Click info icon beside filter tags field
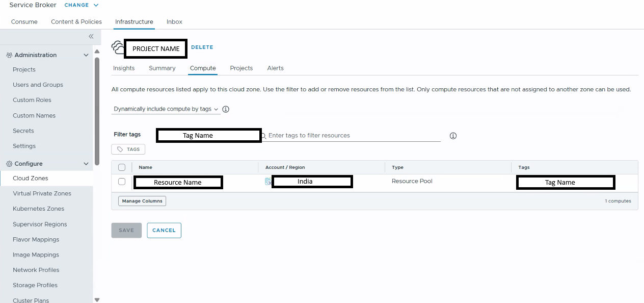This screenshot has height=303, width=644. coord(453,136)
